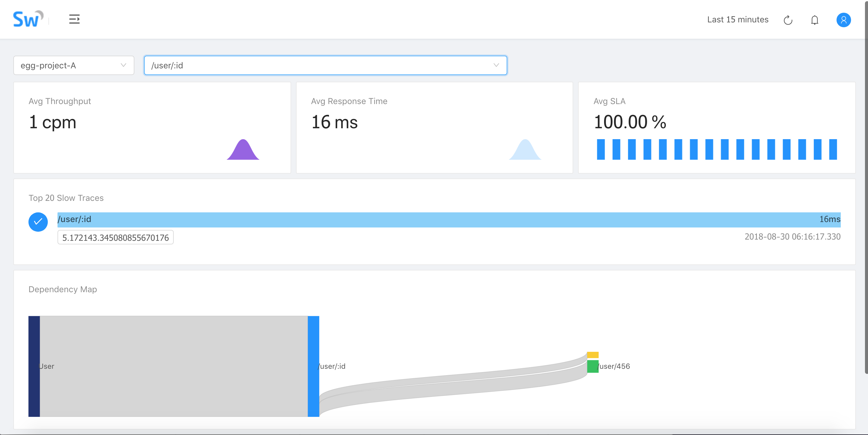
Task: Click the light blue response time sparkline
Action: 525,149
